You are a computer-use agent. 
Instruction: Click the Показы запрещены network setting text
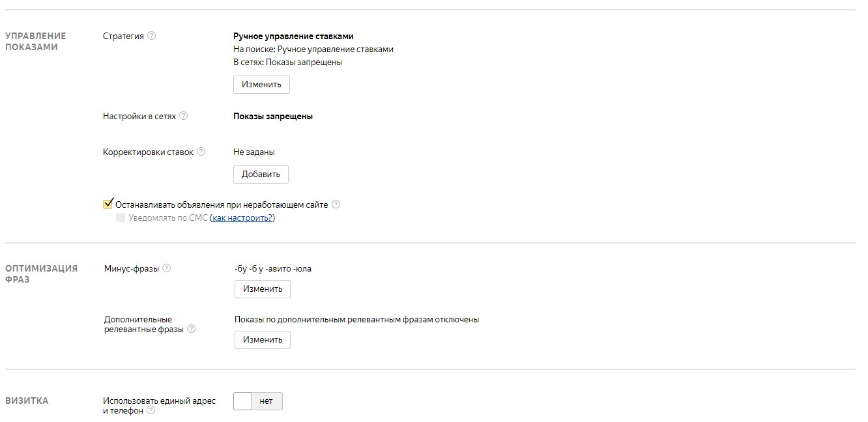pos(273,116)
